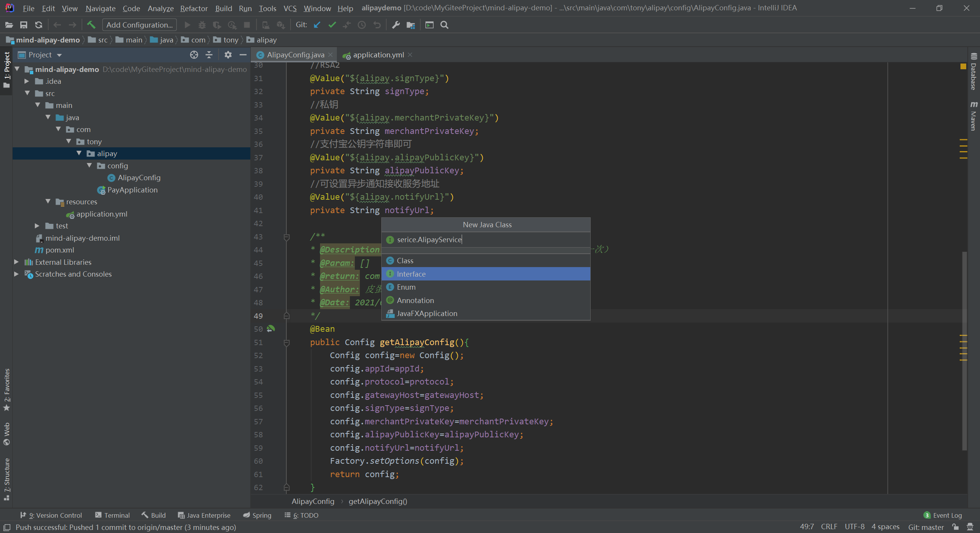Click Spring bean gutter icon on line 50
Viewport: 980px width, 533px height.
(271, 329)
